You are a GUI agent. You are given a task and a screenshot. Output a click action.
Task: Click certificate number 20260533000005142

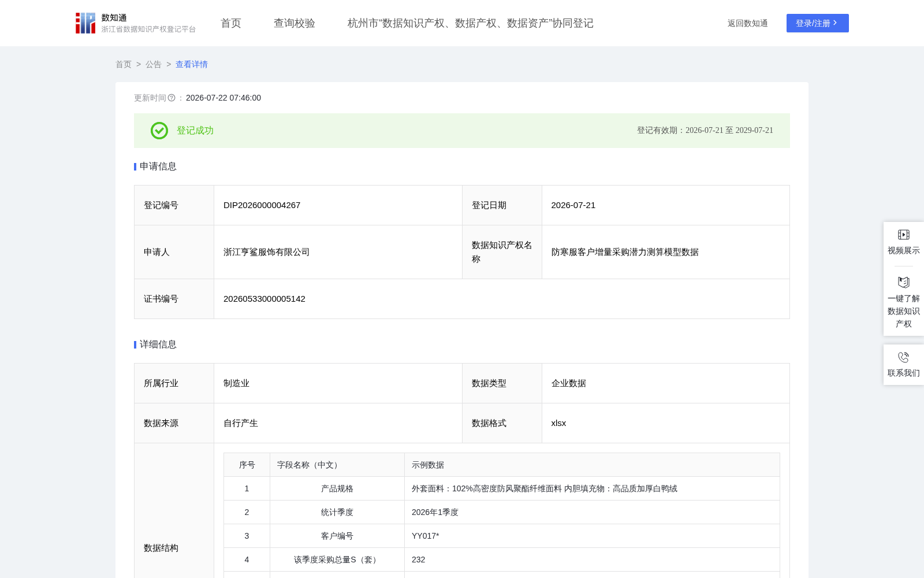pos(264,299)
